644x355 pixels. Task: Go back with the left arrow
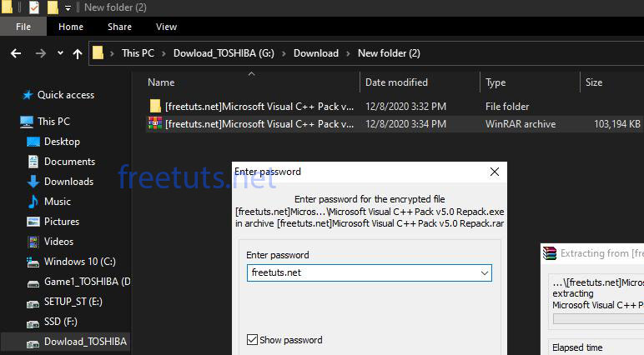point(16,53)
